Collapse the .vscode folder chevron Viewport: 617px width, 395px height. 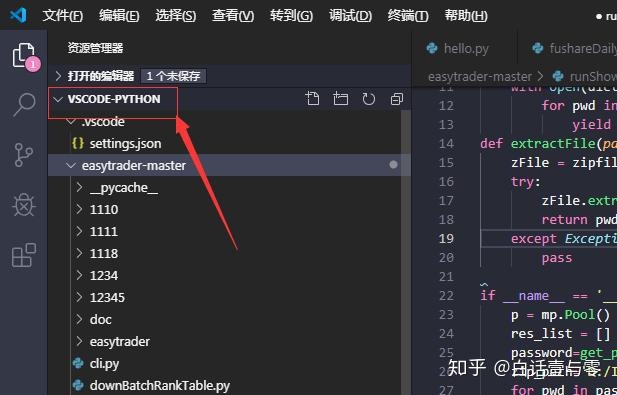[71, 121]
